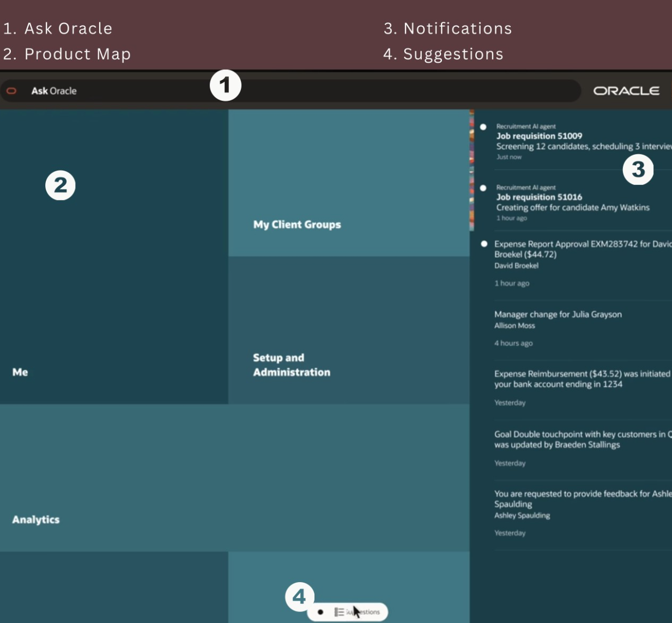Click the red Oracle icon in search bar
Image resolution: width=672 pixels, height=623 pixels.
(x=11, y=91)
